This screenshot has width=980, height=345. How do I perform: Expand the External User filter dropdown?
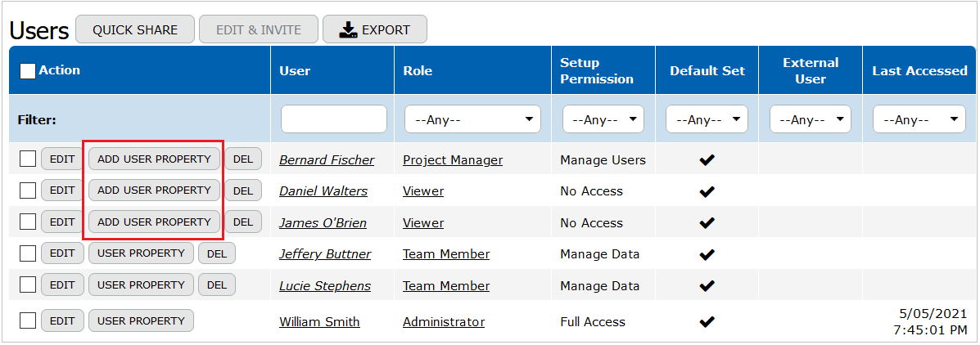click(x=810, y=119)
